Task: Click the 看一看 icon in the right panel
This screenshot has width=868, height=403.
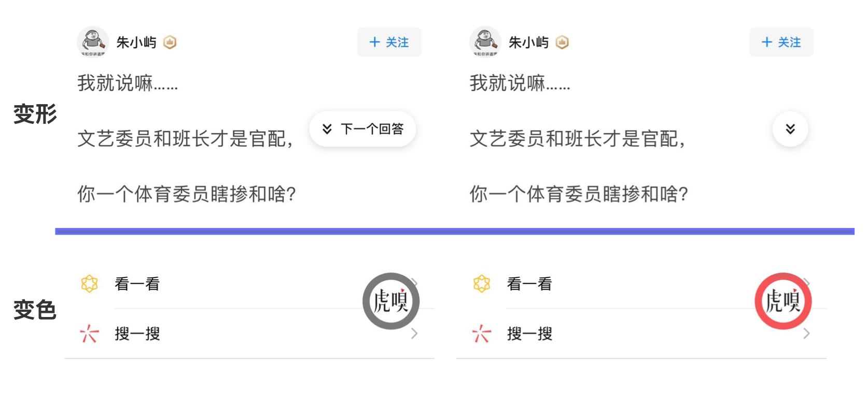Action: [483, 284]
